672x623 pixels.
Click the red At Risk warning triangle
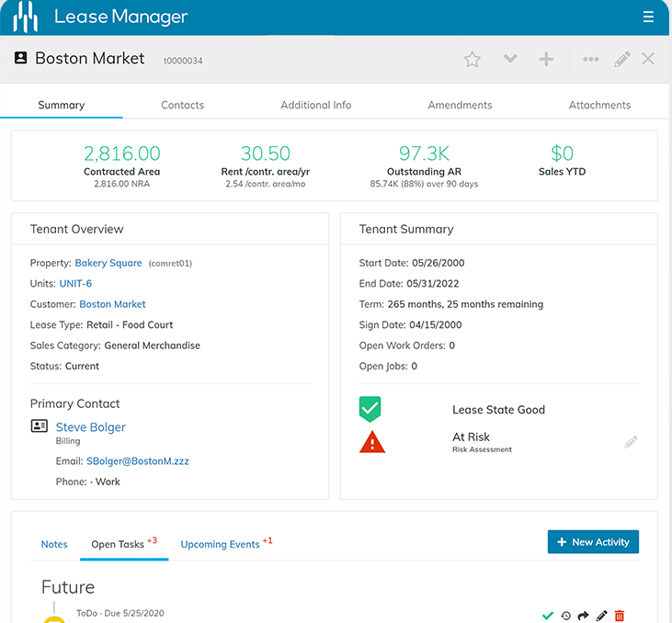(372, 442)
